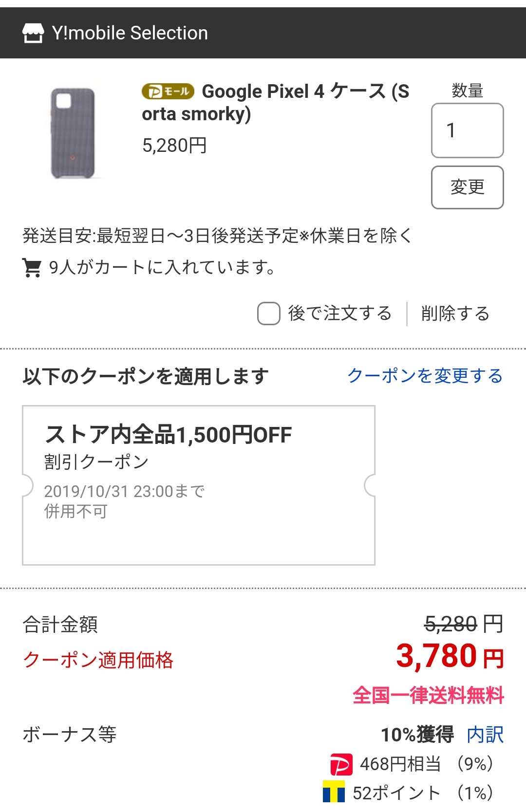Tap the store icon beside Y!mobile Selection

pos(33,33)
